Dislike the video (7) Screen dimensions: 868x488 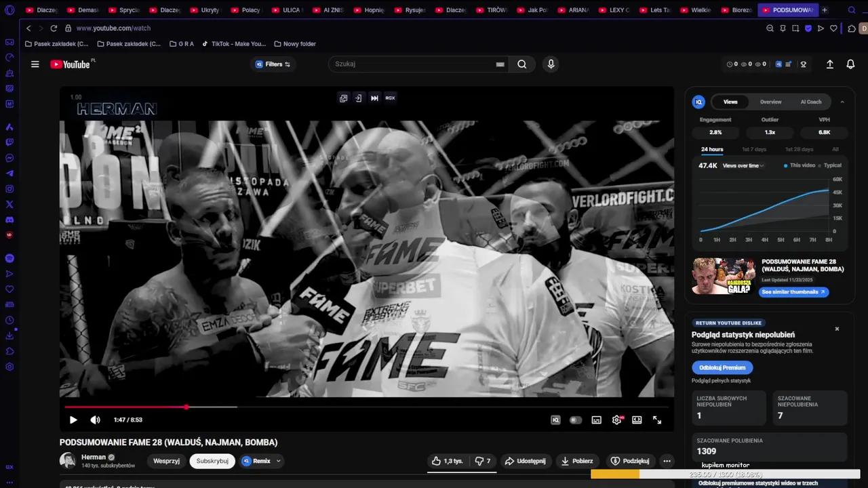(483, 461)
